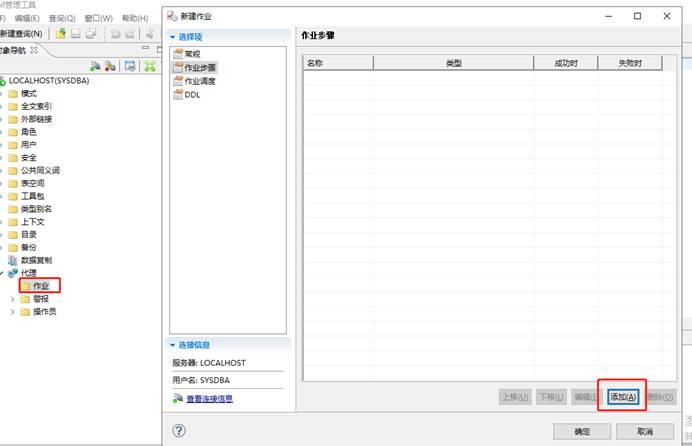
Task: Select the 公共同义词 folder
Action: tap(40, 170)
